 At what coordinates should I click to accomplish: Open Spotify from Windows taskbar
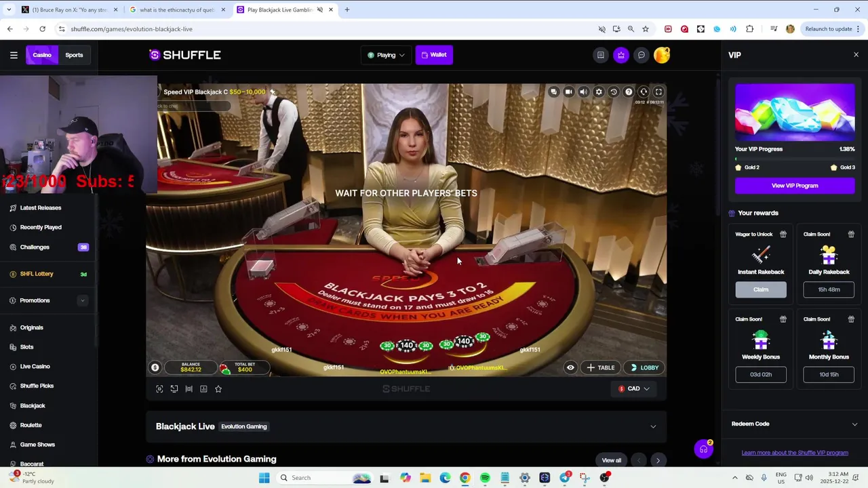point(485,478)
